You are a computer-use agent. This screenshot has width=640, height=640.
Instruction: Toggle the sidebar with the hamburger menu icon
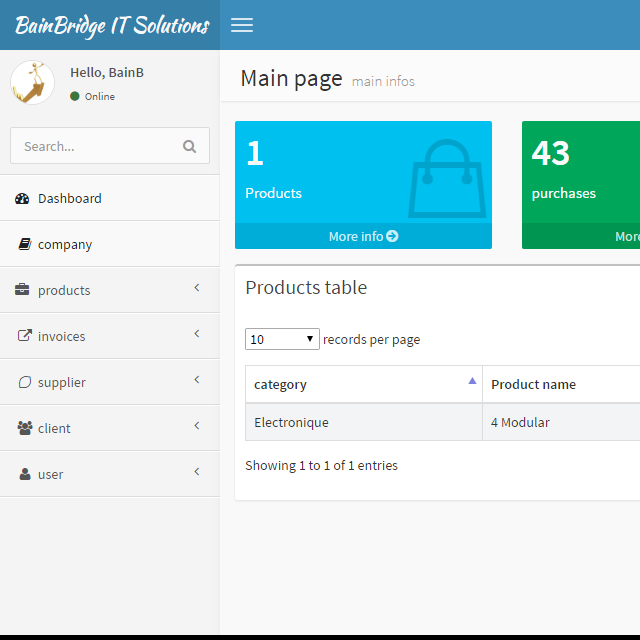[x=242, y=25]
